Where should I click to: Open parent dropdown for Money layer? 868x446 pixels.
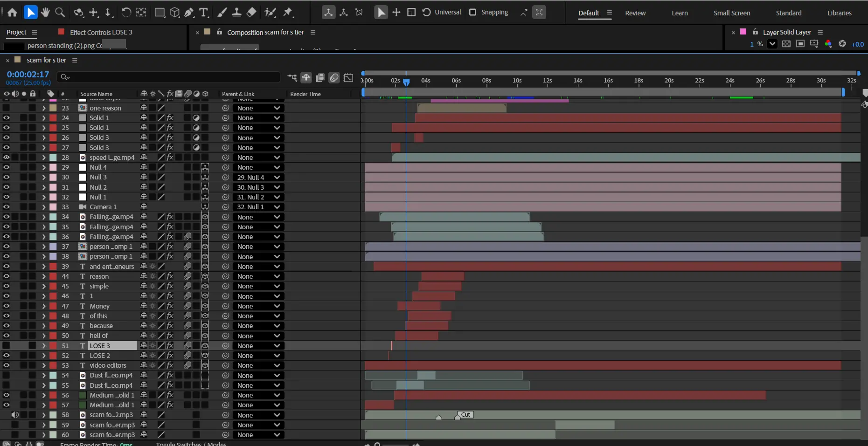tap(258, 306)
